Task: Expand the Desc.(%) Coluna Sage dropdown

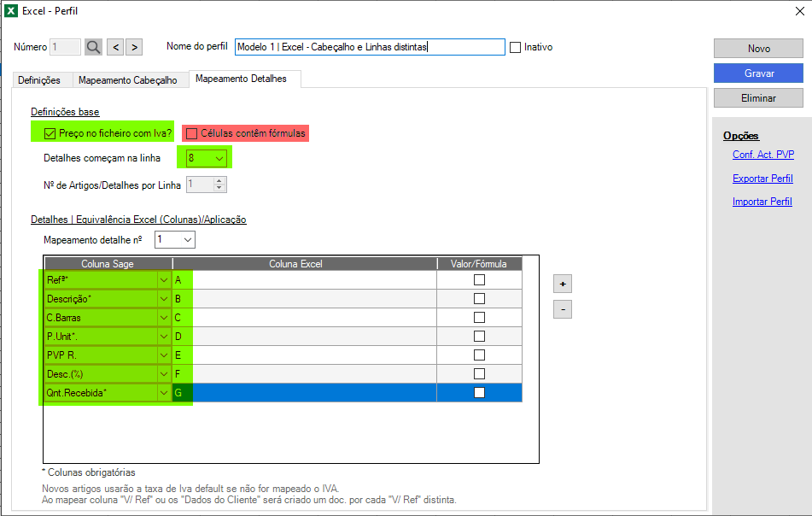Action: coord(164,373)
